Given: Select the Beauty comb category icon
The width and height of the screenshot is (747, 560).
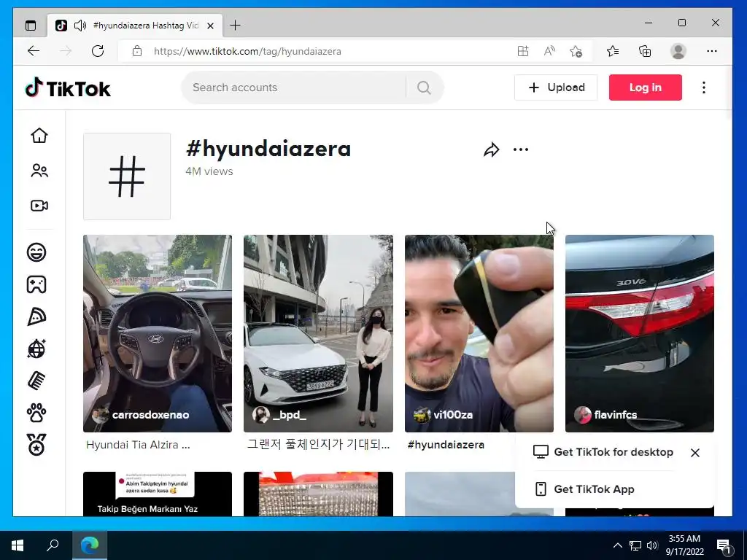Looking at the screenshot, I should (36, 381).
